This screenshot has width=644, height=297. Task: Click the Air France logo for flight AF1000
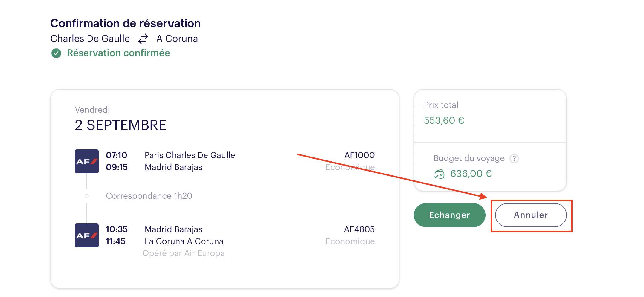87,161
